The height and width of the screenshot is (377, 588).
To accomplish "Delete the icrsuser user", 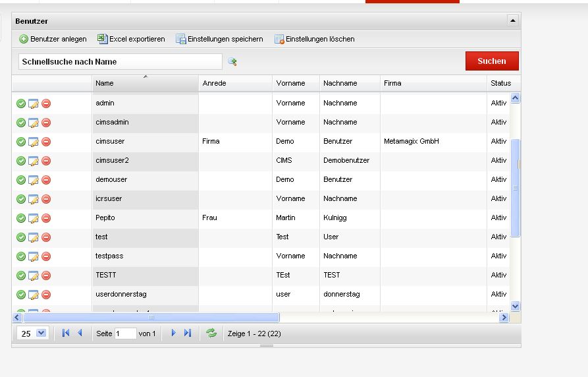I will point(46,199).
